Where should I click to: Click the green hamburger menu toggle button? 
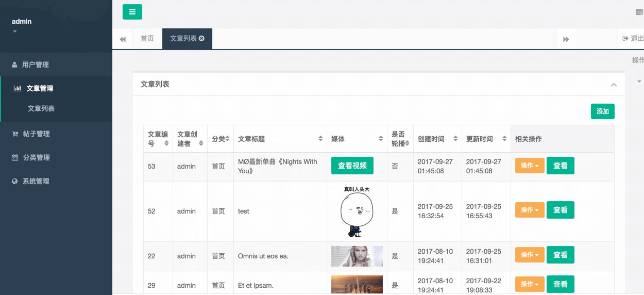click(132, 12)
